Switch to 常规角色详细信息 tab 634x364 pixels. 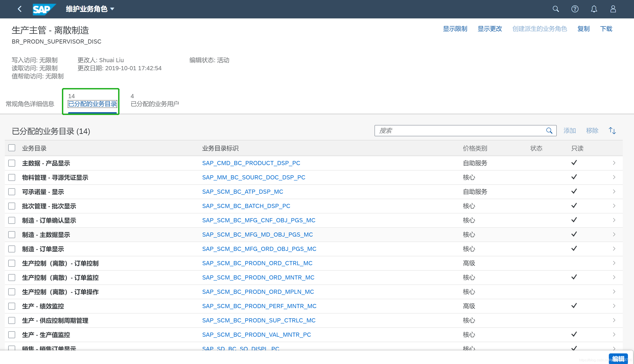pyautogui.click(x=30, y=104)
